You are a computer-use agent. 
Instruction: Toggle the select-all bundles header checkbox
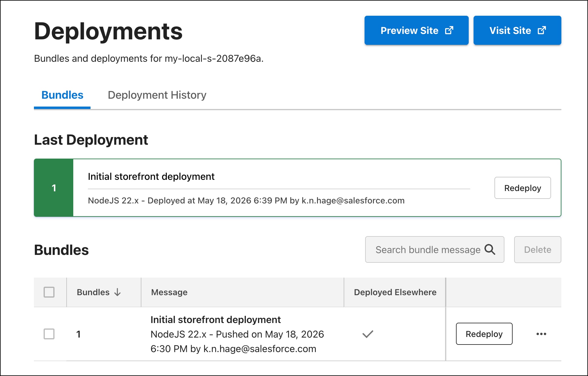click(49, 292)
